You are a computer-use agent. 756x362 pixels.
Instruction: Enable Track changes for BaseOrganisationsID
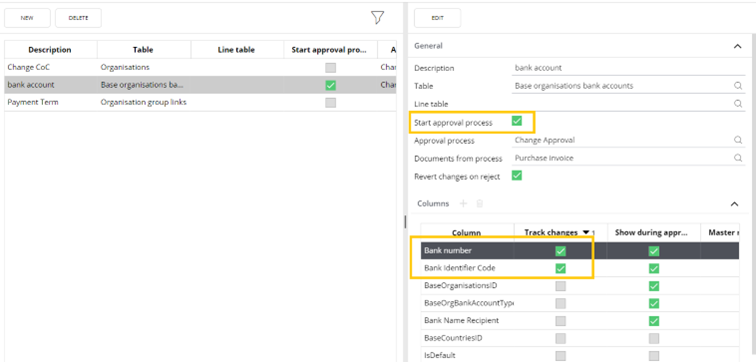[560, 286]
